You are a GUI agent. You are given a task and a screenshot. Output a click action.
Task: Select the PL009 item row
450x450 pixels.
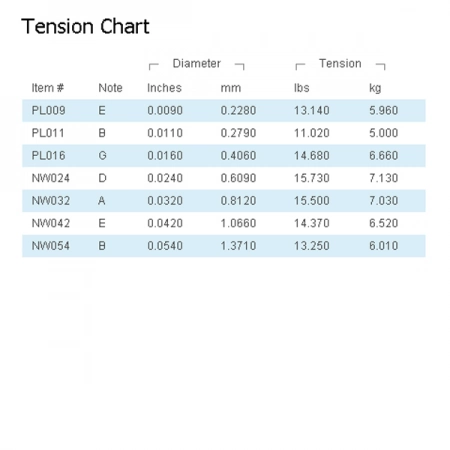point(224,111)
